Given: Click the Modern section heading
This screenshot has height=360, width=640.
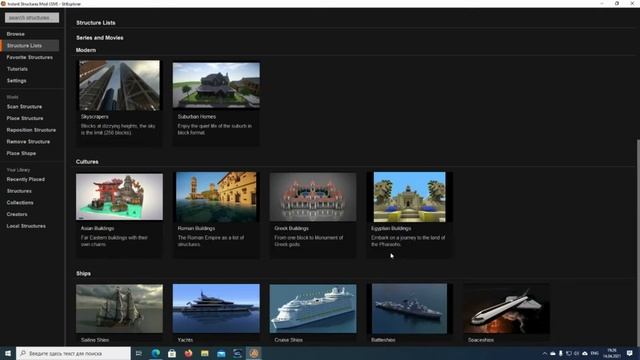Looking at the screenshot, I should [86, 50].
